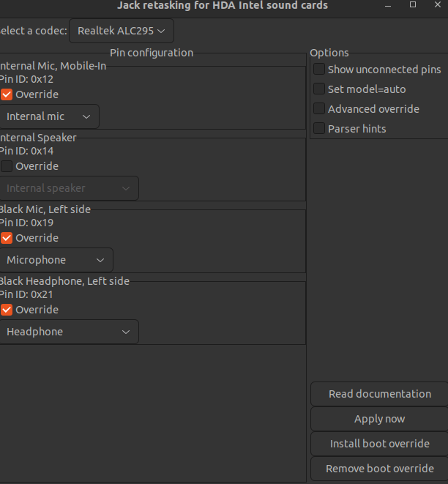Screen dimensions: 448x484
Task: Click the Pin ID: 0x21 label
Action: pyautogui.click(x=26, y=294)
